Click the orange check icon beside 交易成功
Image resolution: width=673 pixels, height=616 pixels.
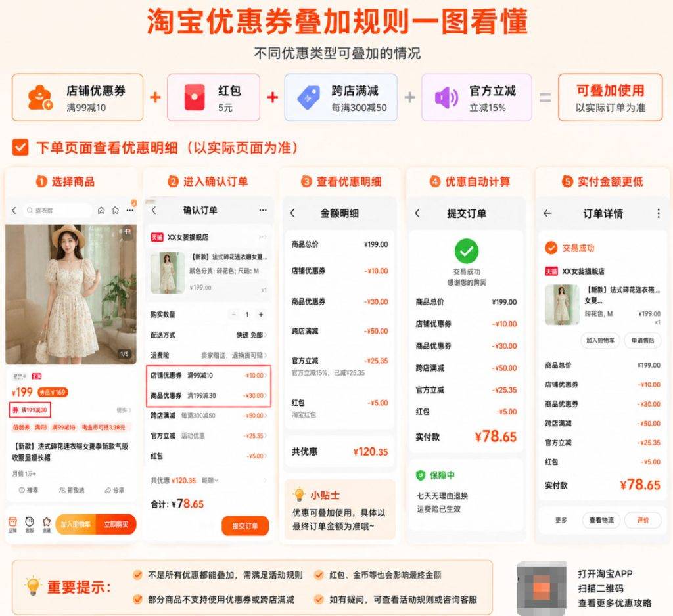click(x=551, y=248)
